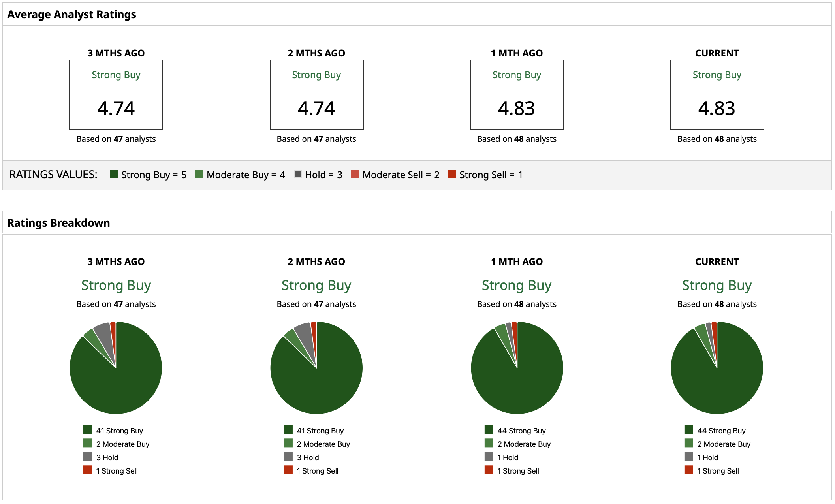
Task: Click the 1 Strong Sell swatch under 1 MTH AGO
Action: click(489, 470)
